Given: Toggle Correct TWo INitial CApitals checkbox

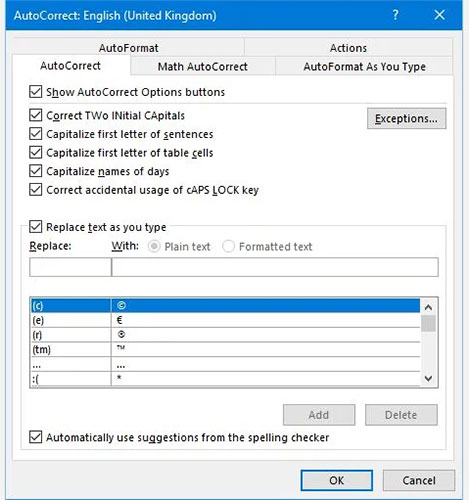Looking at the screenshot, I should point(36,115).
